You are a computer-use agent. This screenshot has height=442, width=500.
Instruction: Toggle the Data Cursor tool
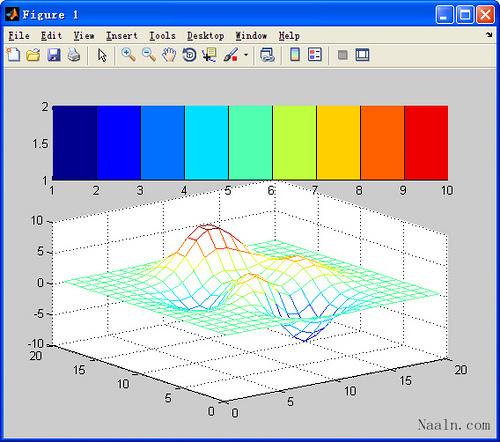pos(209,55)
